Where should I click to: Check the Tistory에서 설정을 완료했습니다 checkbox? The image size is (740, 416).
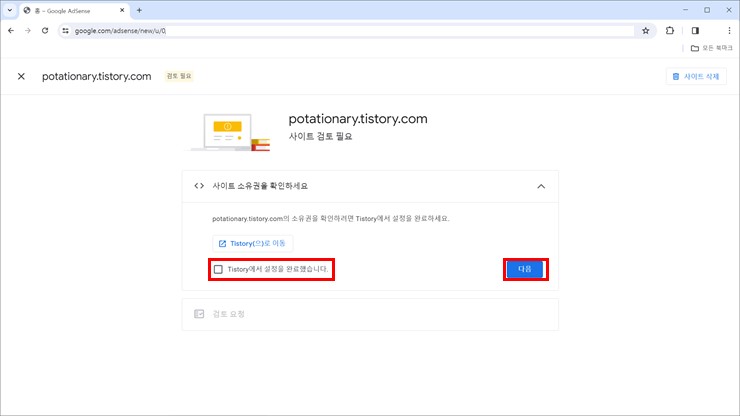218,269
